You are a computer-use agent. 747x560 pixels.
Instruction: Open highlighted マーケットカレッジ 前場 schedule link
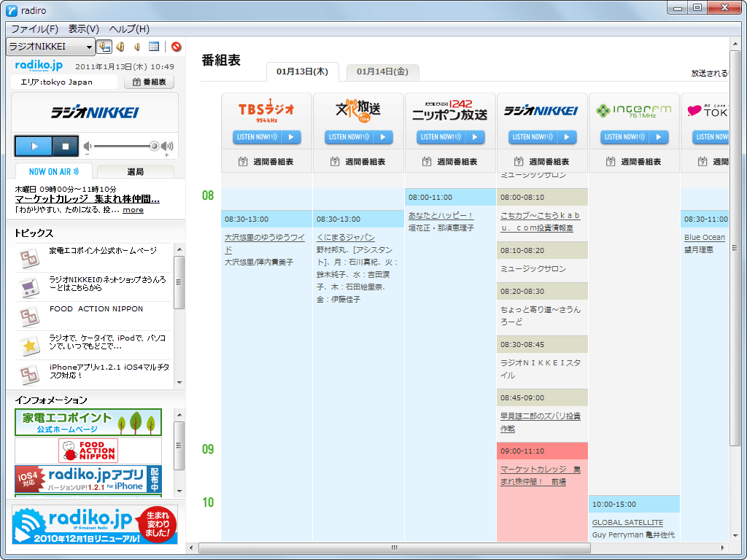click(x=541, y=475)
